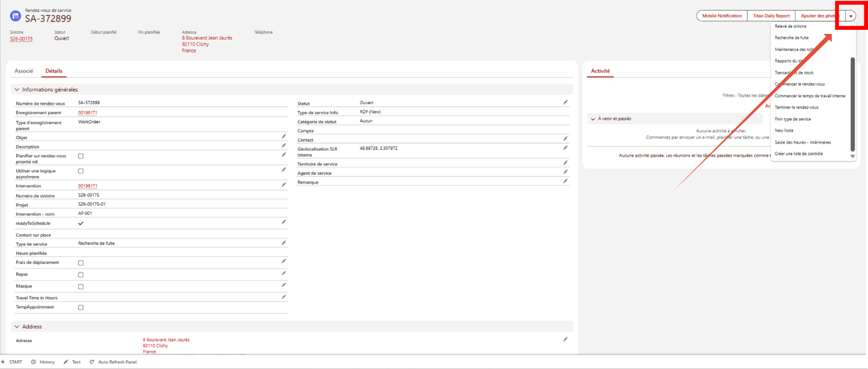Image resolution: width=868 pixels, height=369 pixels.
Task: Switch to the Associé tab
Action: click(x=24, y=71)
